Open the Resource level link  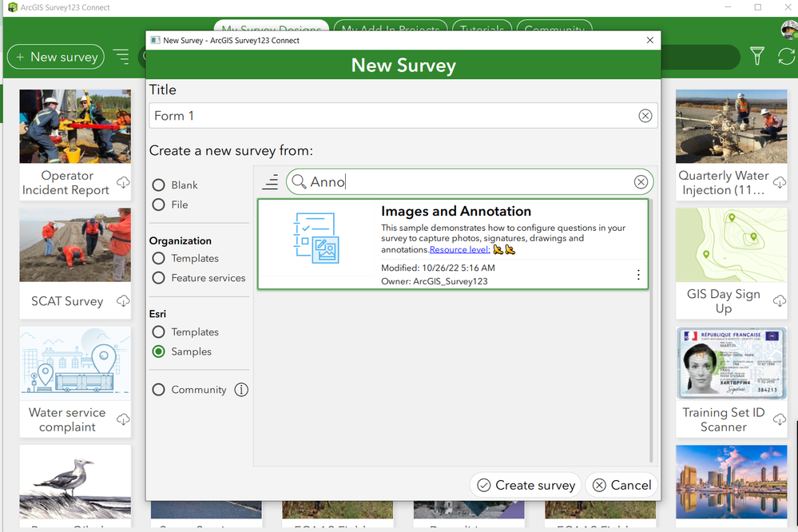pyautogui.click(x=459, y=249)
